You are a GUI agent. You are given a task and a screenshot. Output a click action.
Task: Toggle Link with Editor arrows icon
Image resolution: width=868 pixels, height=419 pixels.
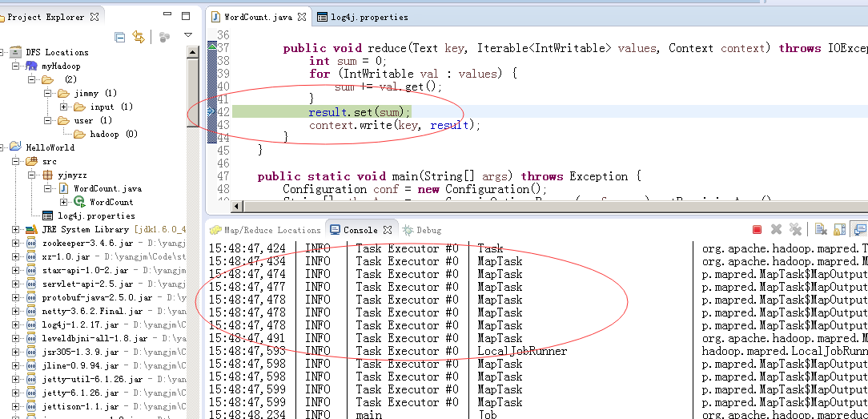click(138, 37)
